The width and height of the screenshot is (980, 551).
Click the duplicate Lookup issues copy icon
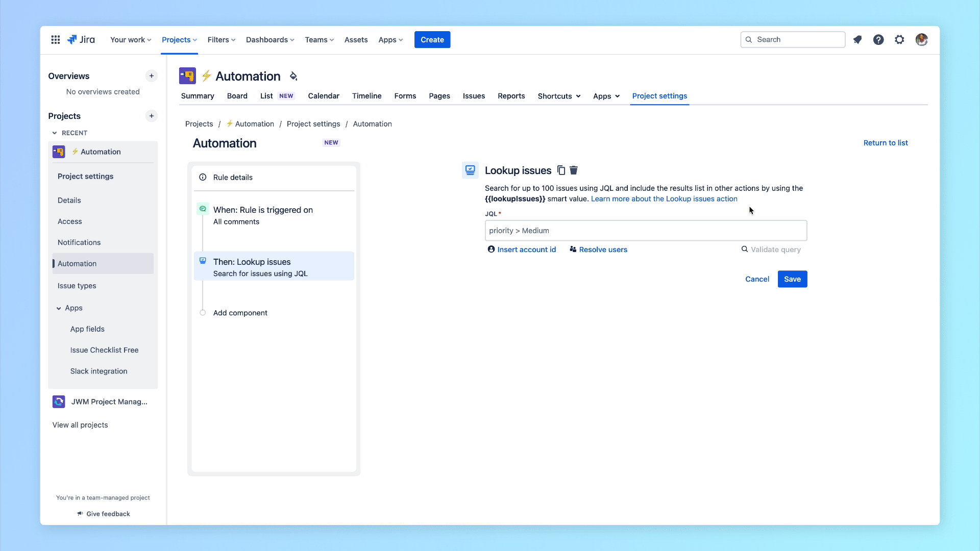tap(561, 170)
